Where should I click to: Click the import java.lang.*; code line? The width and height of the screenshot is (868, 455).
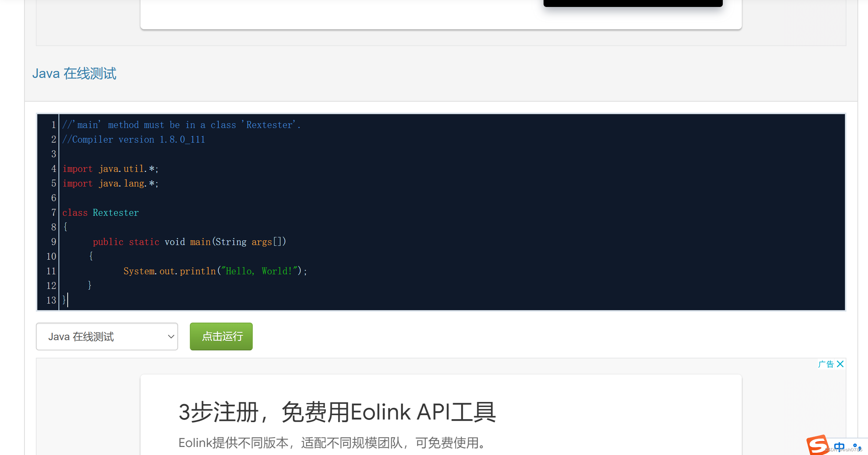(x=110, y=183)
